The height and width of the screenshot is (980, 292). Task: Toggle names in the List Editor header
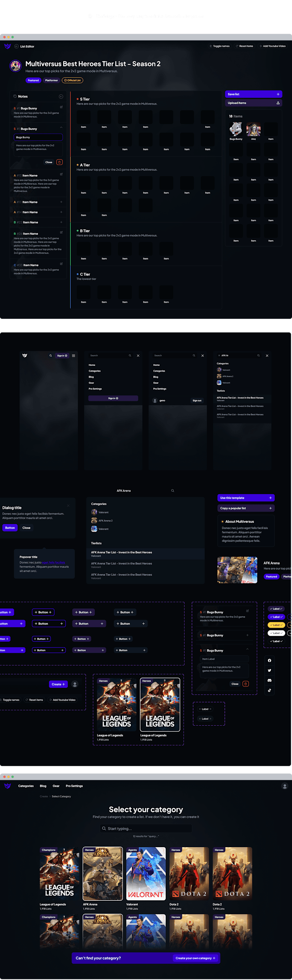[219, 46]
